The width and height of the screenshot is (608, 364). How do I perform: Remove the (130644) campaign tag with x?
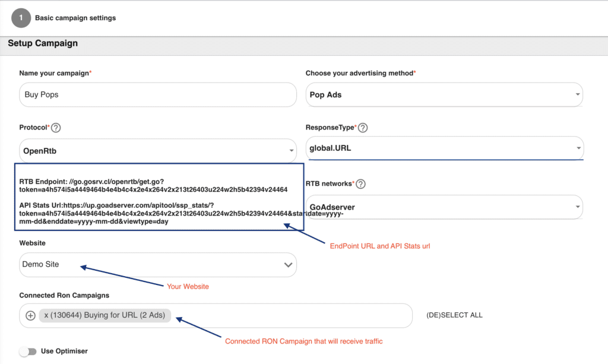[46, 315]
